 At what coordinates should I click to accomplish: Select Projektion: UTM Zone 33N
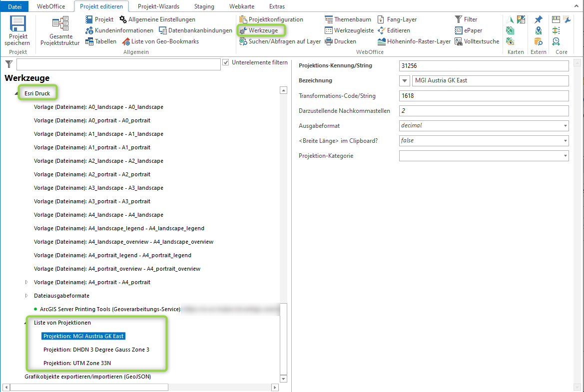pos(76,363)
